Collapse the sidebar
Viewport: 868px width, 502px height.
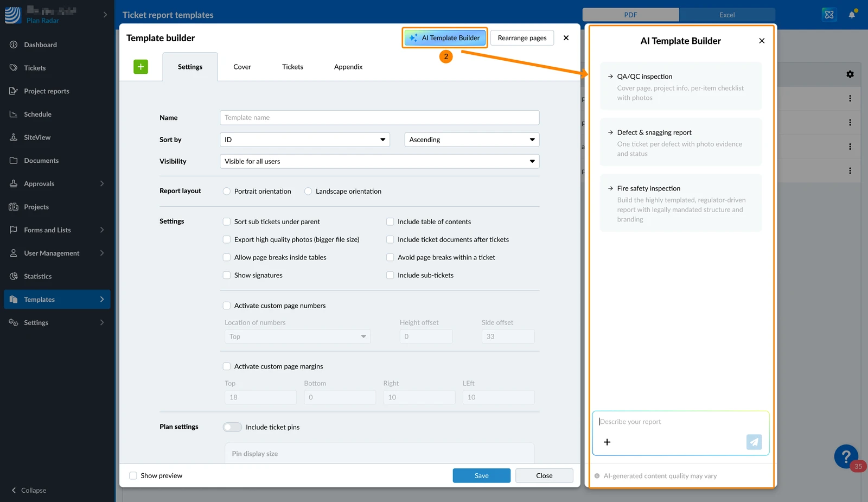click(x=29, y=490)
